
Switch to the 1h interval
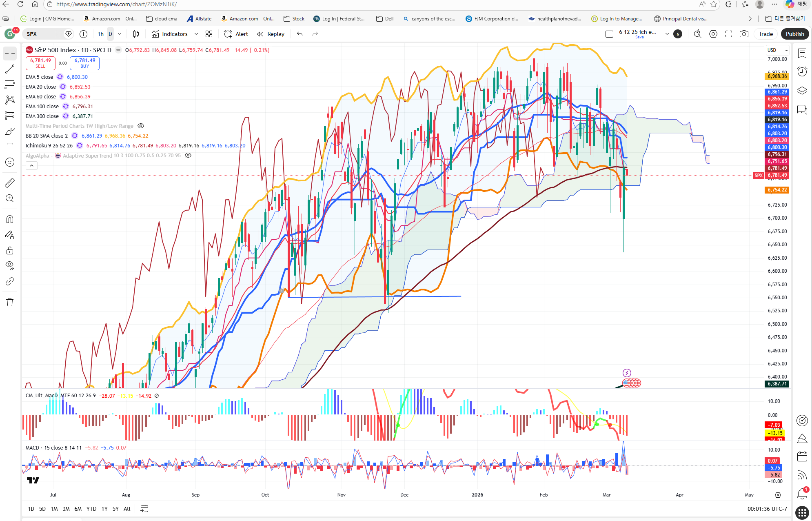[100, 34]
